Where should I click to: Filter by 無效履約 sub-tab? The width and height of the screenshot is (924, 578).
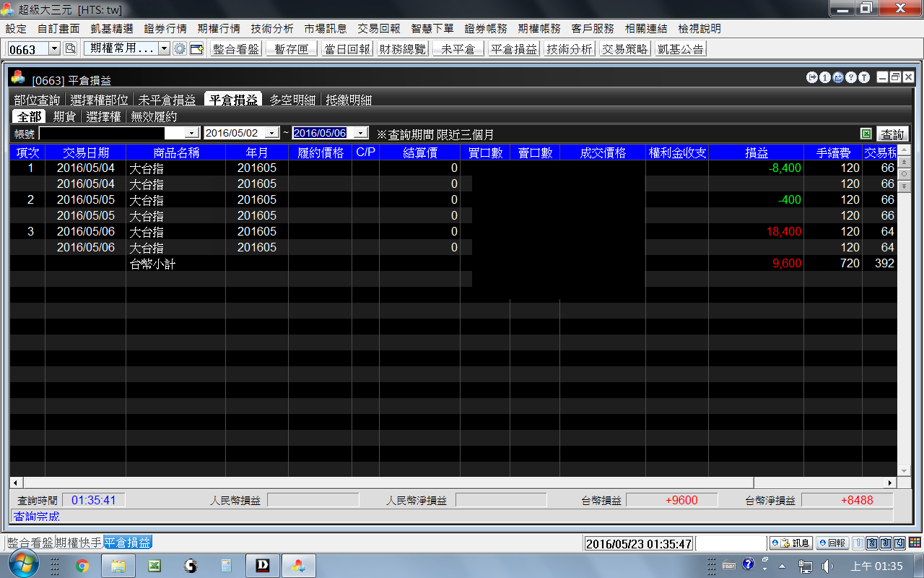click(x=154, y=116)
